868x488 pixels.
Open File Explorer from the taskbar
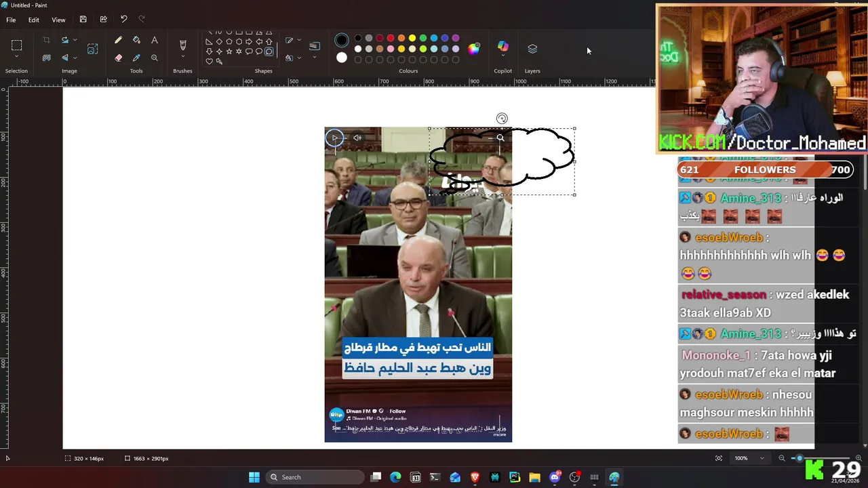click(x=534, y=477)
